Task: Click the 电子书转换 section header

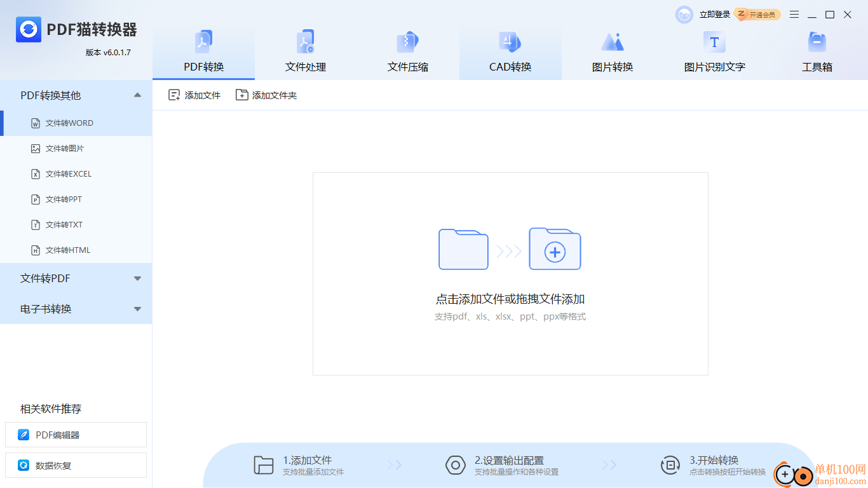Action: (x=76, y=309)
